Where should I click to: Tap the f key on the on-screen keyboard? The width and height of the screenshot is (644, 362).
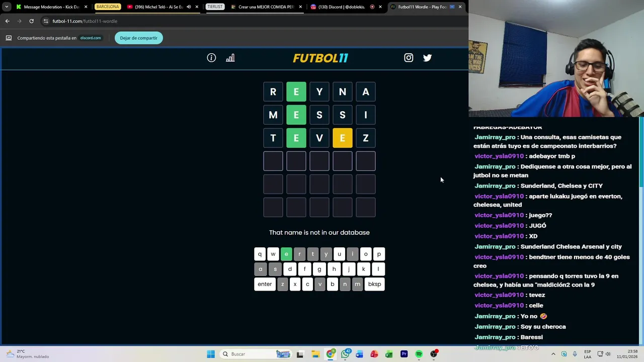(304, 269)
